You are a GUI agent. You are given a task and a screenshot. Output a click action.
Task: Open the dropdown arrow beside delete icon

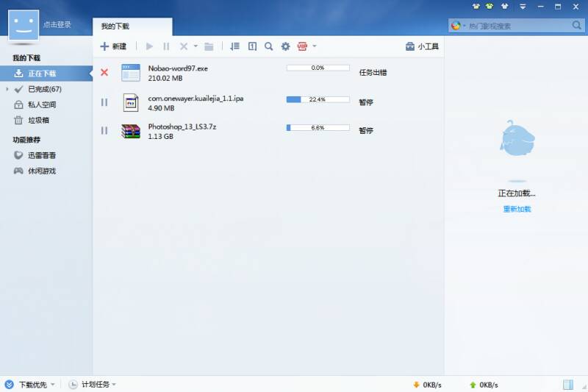196,46
